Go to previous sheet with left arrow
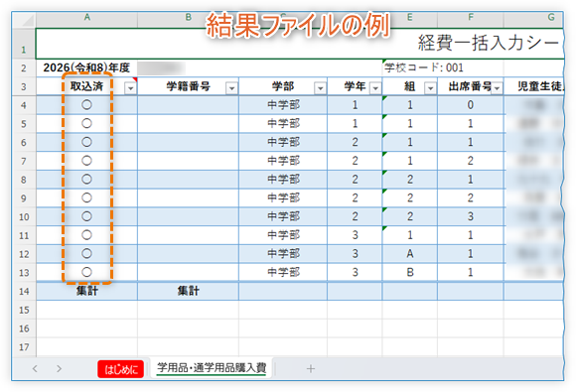 pos(35,368)
